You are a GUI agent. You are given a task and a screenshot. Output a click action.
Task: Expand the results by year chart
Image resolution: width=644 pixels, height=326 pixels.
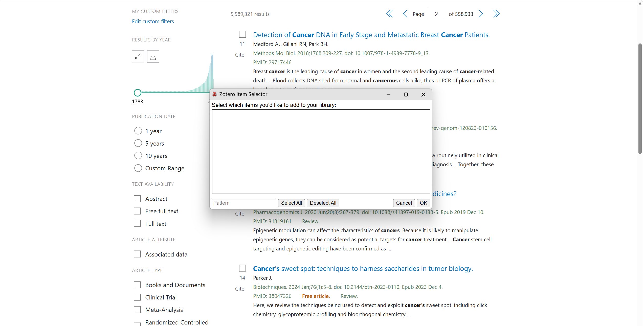click(x=138, y=56)
